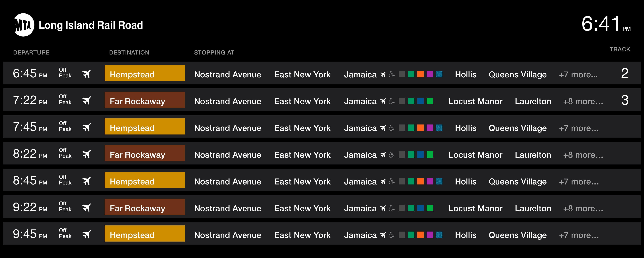Expand +8 more stops on 7:22 PM train

583,101
